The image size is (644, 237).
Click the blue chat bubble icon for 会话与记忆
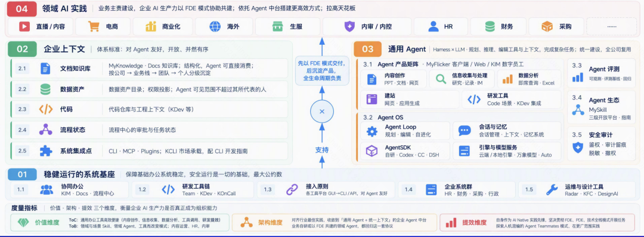pyautogui.click(x=465, y=131)
